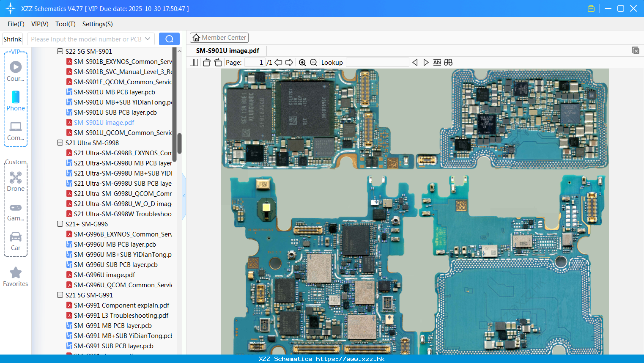This screenshot has height=363, width=644.
Task: Open SM-G991 Component explain.pdf
Action: click(x=121, y=305)
